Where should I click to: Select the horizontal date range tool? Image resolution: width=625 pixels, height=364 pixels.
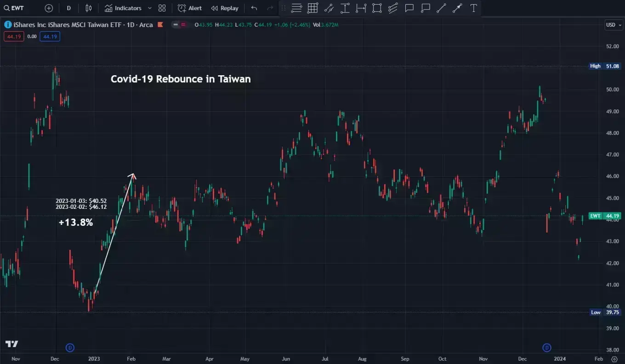click(x=361, y=8)
